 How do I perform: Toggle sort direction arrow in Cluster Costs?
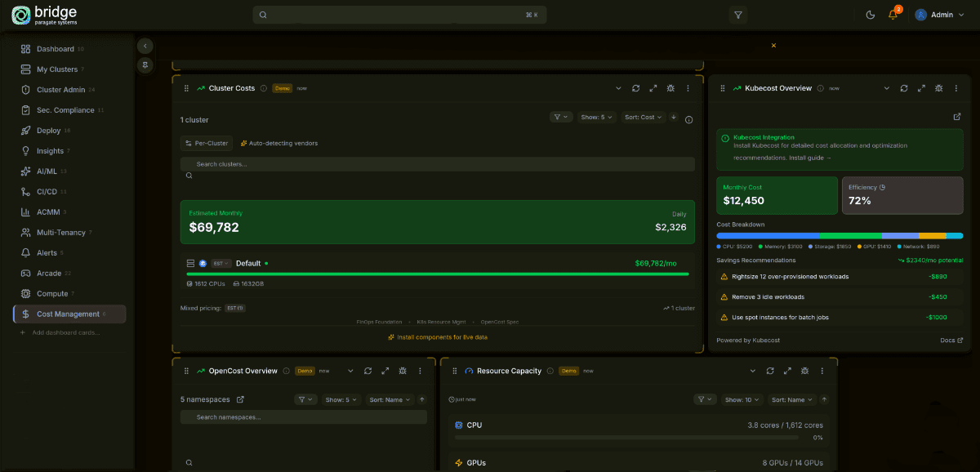click(674, 118)
